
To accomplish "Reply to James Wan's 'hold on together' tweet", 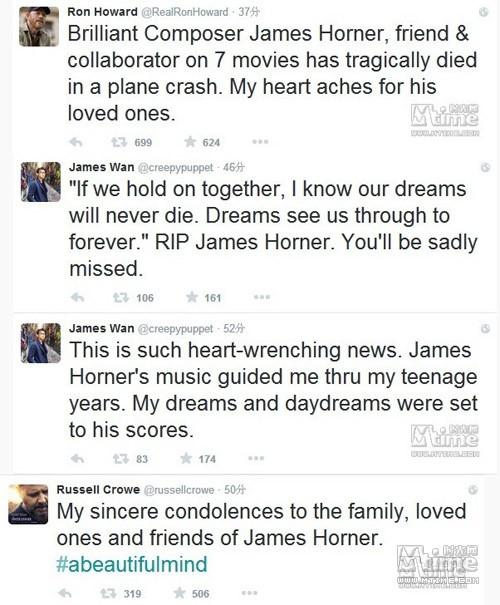I will point(78,297).
